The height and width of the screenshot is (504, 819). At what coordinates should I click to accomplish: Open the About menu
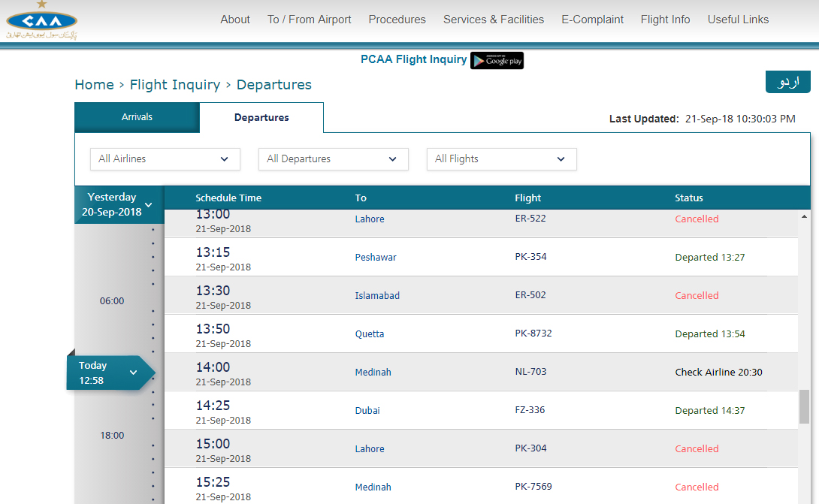pos(235,20)
